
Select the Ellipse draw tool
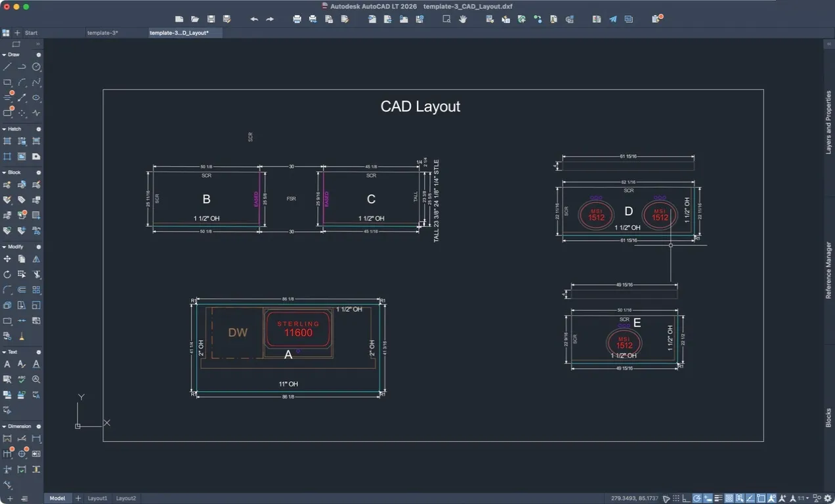36,97
